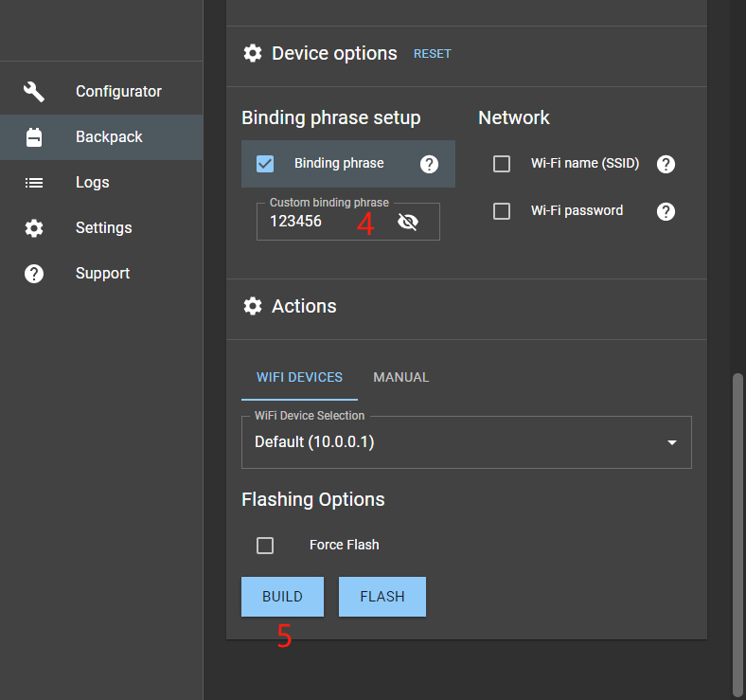This screenshot has height=700, width=746.
Task: Click the Logs list icon
Action: point(34,183)
